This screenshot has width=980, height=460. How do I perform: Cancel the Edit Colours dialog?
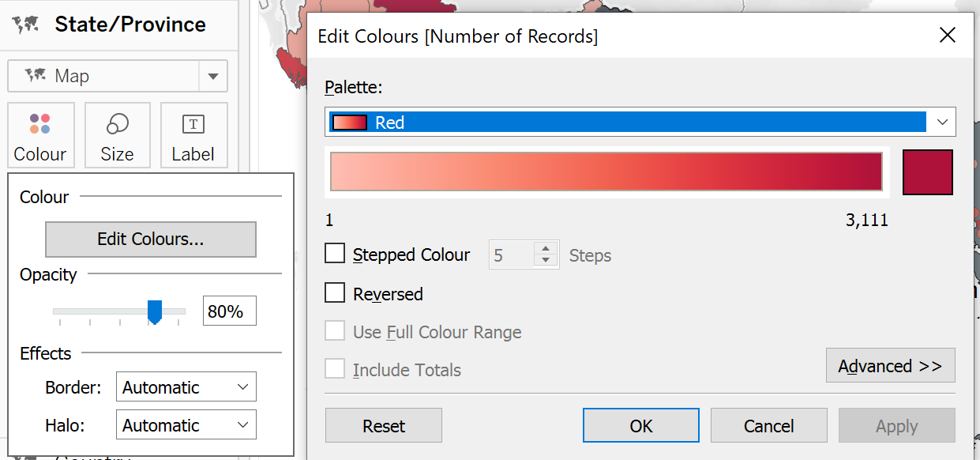pyautogui.click(x=768, y=426)
